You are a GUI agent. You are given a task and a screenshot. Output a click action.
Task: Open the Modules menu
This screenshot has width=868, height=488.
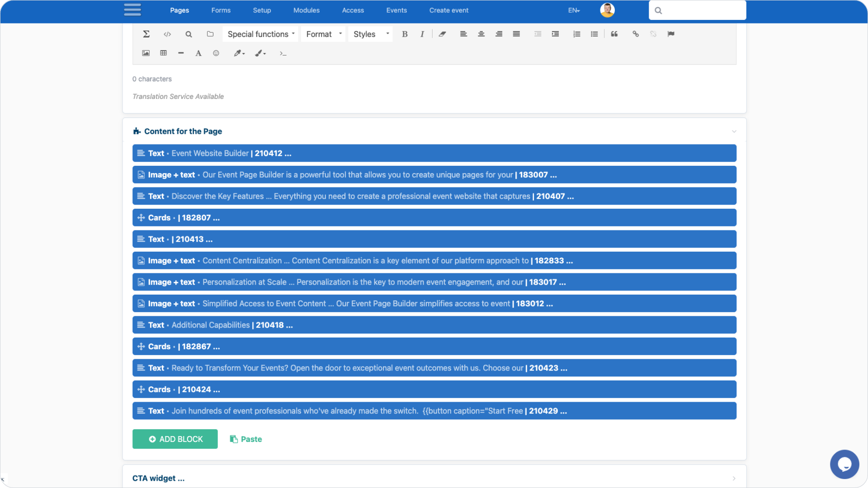coord(306,10)
